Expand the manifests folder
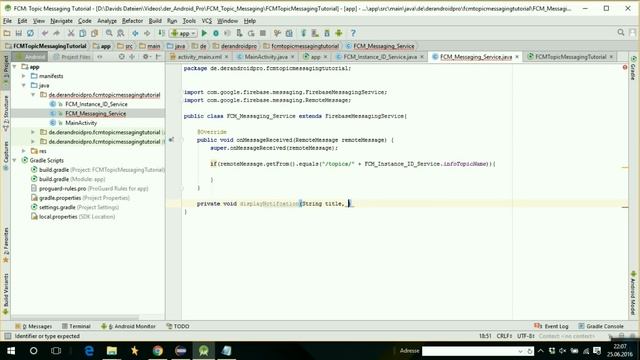The image size is (640, 360). 24,76
